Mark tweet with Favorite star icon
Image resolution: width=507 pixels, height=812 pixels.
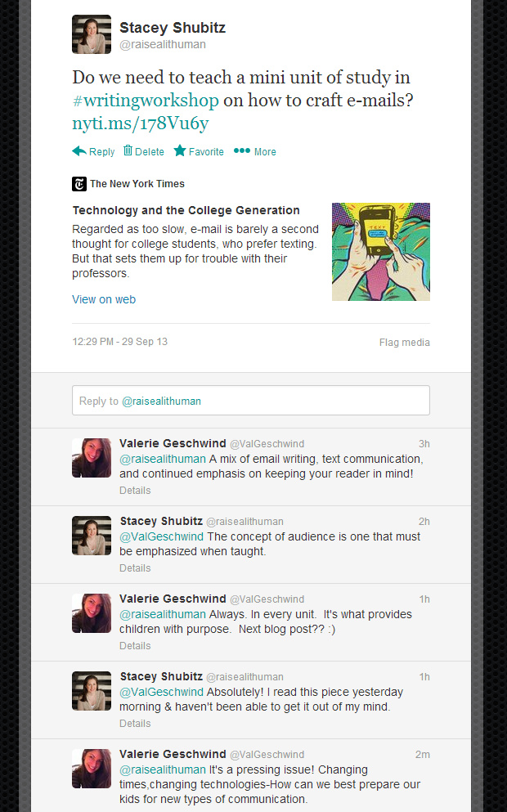click(x=179, y=150)
